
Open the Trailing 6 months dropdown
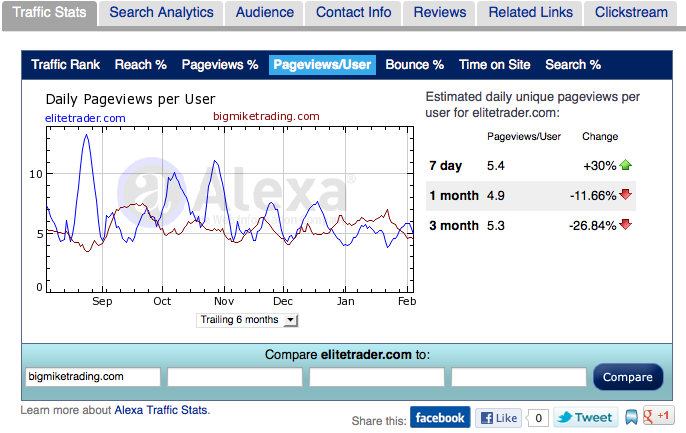tap(247, 320)
